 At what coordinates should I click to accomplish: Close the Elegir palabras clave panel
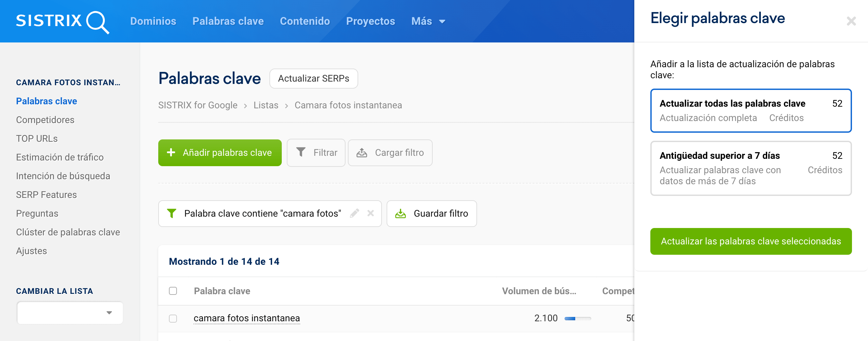[x=851, y=21]
